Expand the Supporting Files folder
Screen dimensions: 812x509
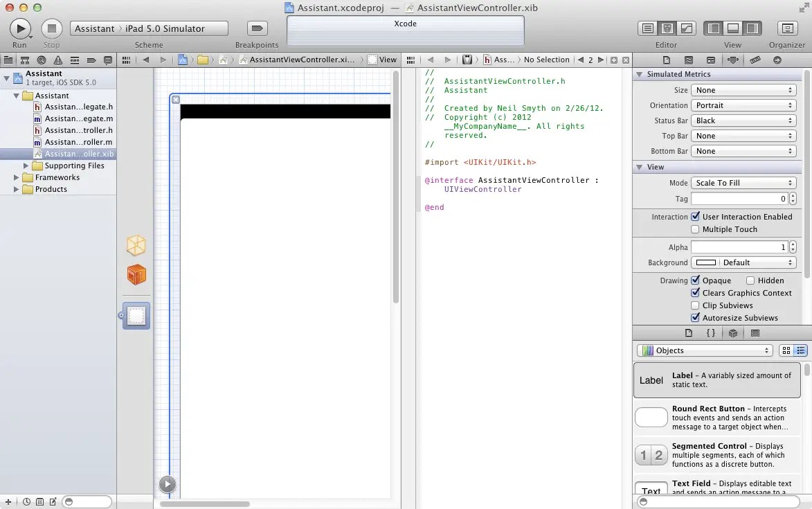pyautogui.click(x=26, y=166)
